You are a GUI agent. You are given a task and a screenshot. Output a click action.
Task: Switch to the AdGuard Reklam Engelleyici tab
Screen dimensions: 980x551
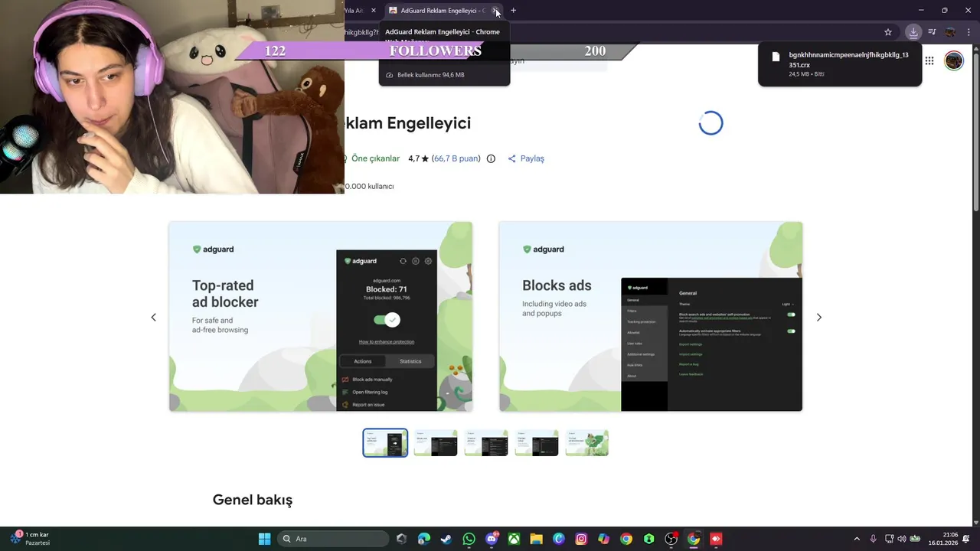coord(443,11)
